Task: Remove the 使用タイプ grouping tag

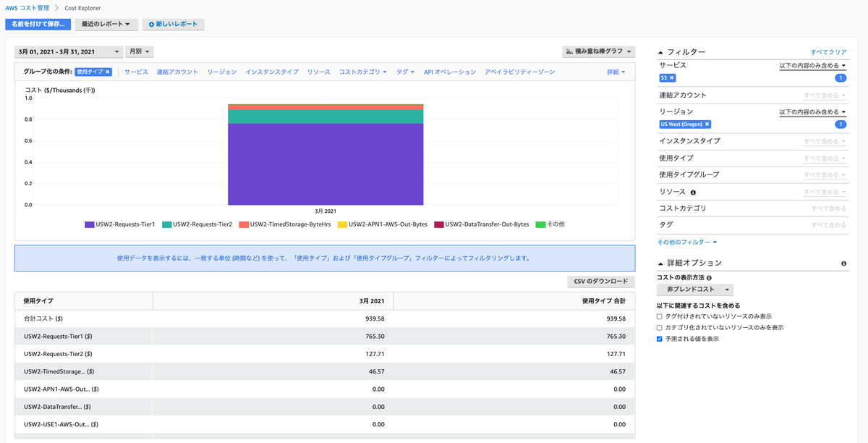Action: click(x=108, y=72)
